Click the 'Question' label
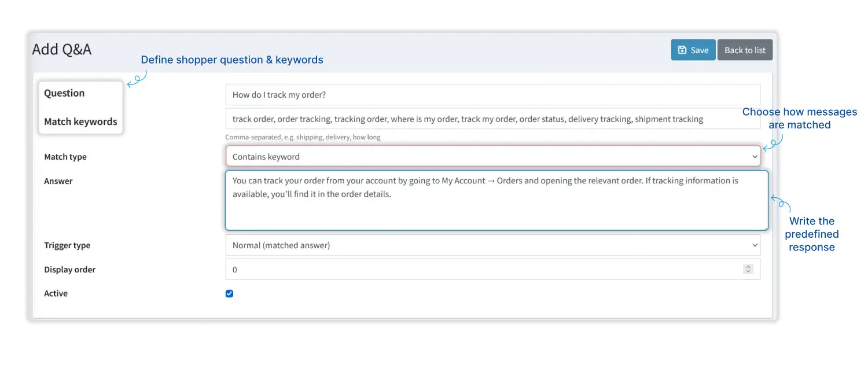868x380 pixels. [x=64, y=93]
